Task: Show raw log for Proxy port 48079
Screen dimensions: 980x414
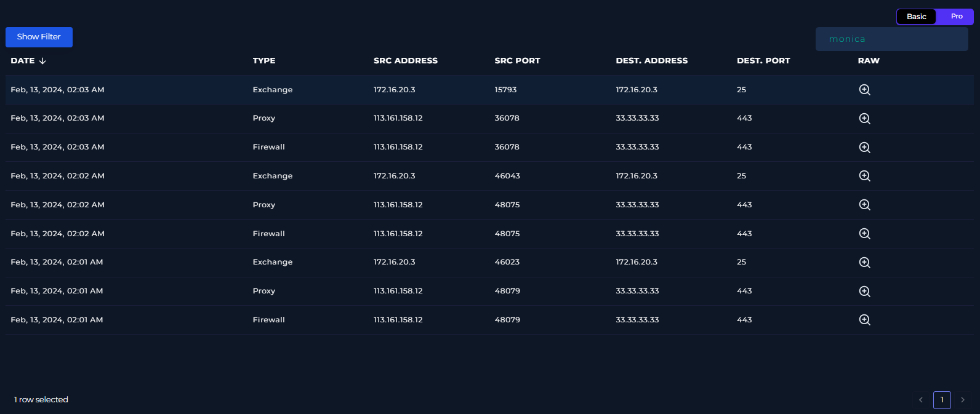Action: coord(864,292)
